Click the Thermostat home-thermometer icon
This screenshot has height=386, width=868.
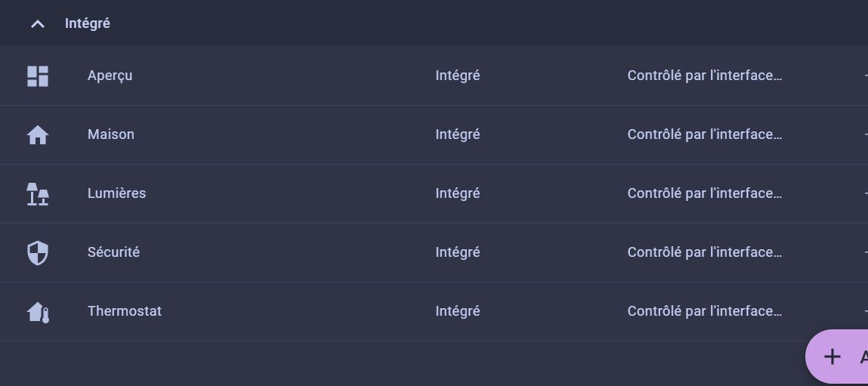(x=38, y=311)
